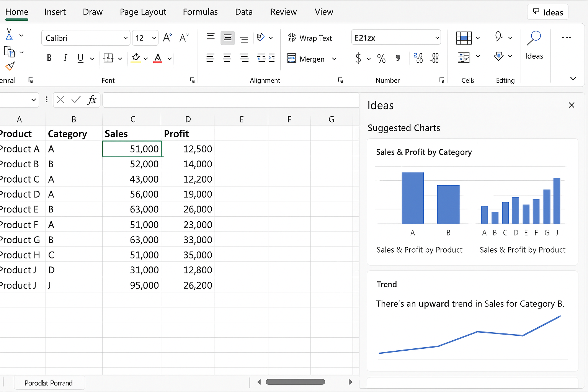Align text left

[210, 58]
